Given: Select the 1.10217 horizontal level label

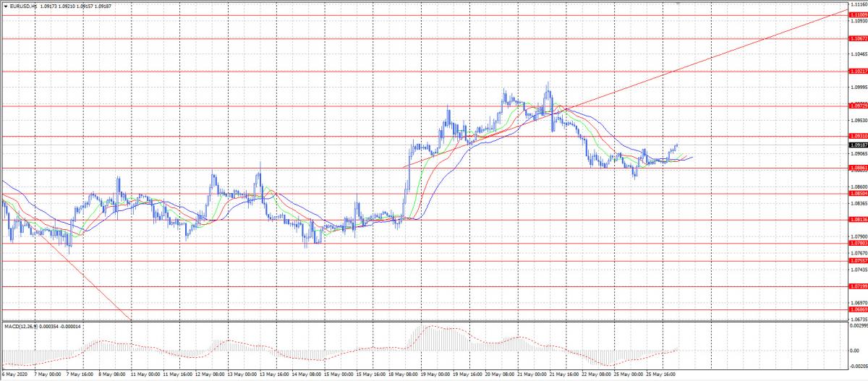Looking at the screenshot, I should [859, 72].
